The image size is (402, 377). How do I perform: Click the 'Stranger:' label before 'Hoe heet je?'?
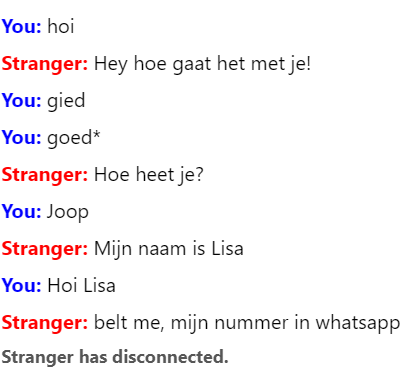click(x=45, y=175)
